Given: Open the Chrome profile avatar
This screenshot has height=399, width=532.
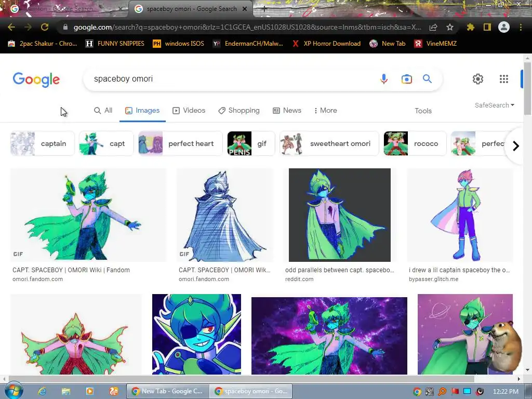Looking at the screenshot, I should (504, 27).
